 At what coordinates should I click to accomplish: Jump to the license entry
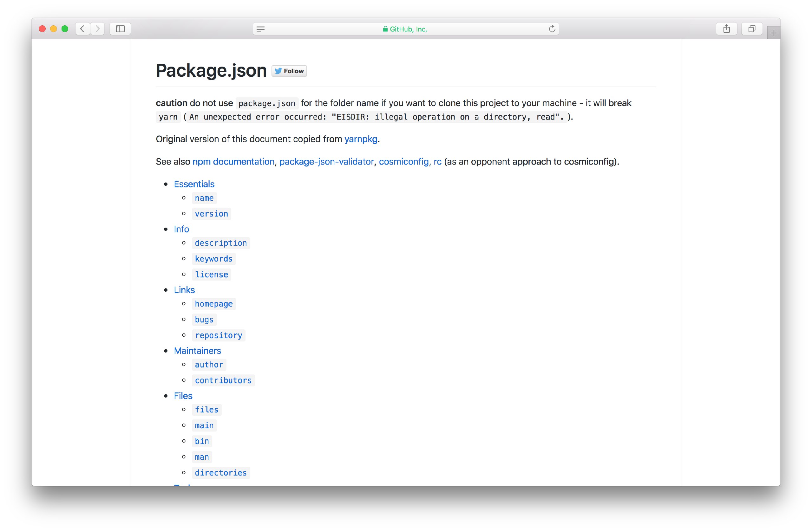pyautogui.click(x=211, y=275)
